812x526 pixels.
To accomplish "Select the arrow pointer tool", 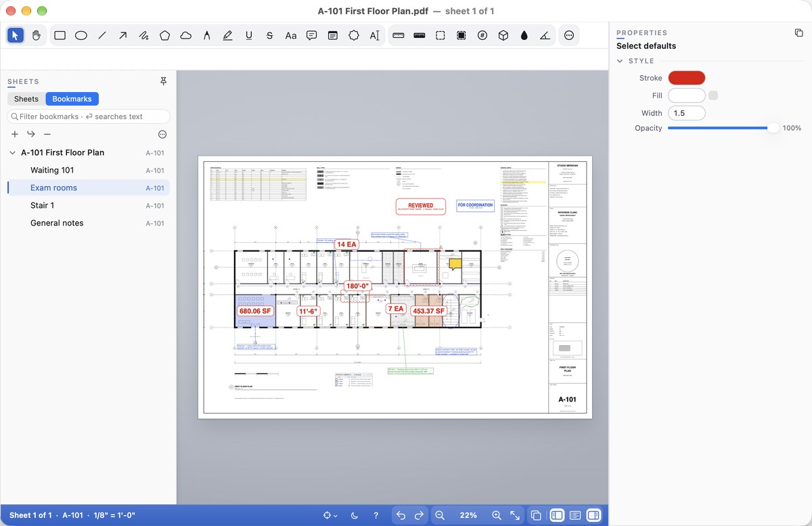I will click(16, 35).
